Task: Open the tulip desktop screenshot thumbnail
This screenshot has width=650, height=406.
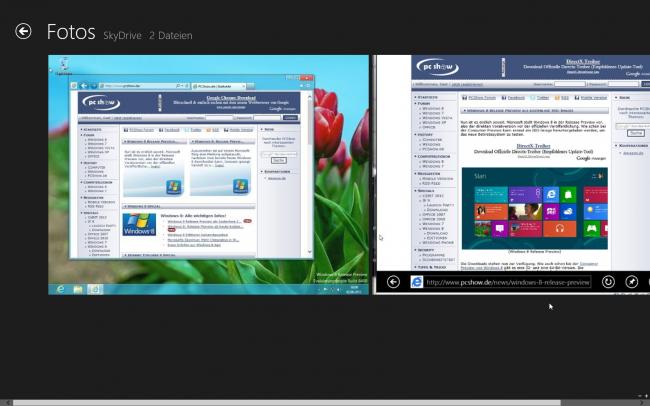Action: click(209, 175)
